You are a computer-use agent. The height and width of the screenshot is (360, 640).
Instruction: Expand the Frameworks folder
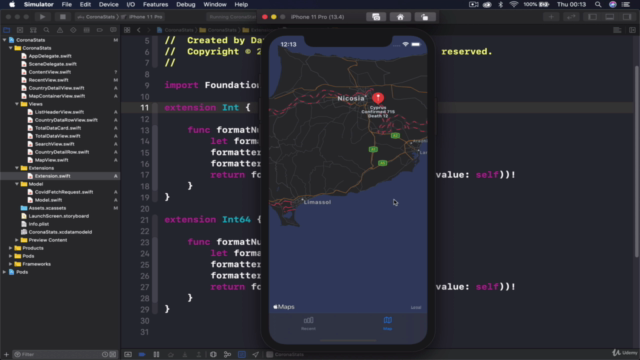coord(11,264)
